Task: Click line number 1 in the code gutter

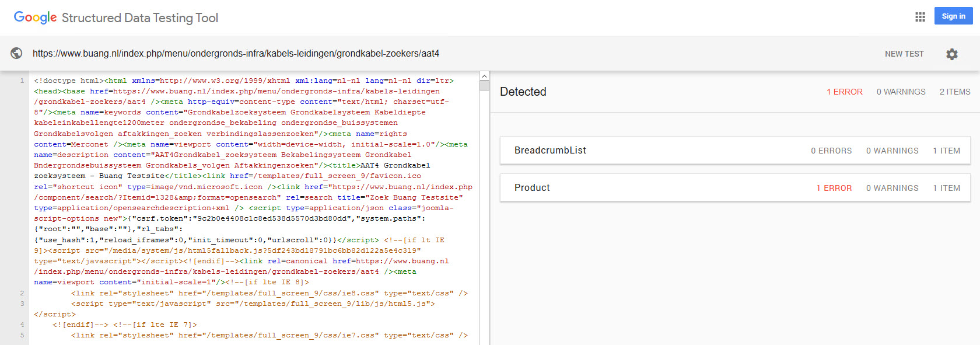Action: (22, 81)
